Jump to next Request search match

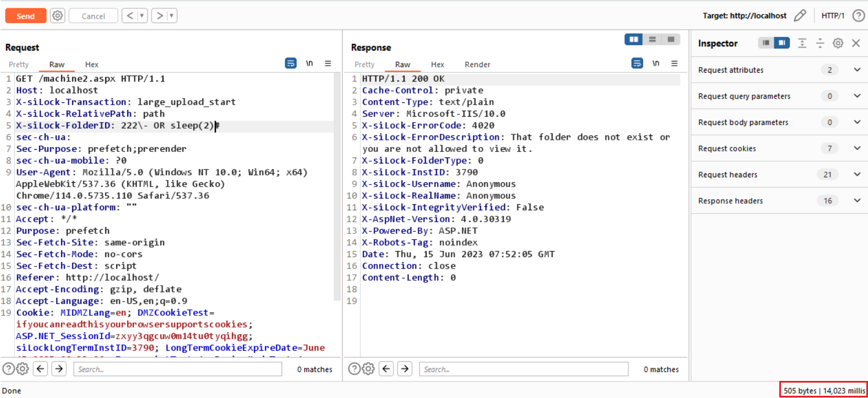pos(59,369)
